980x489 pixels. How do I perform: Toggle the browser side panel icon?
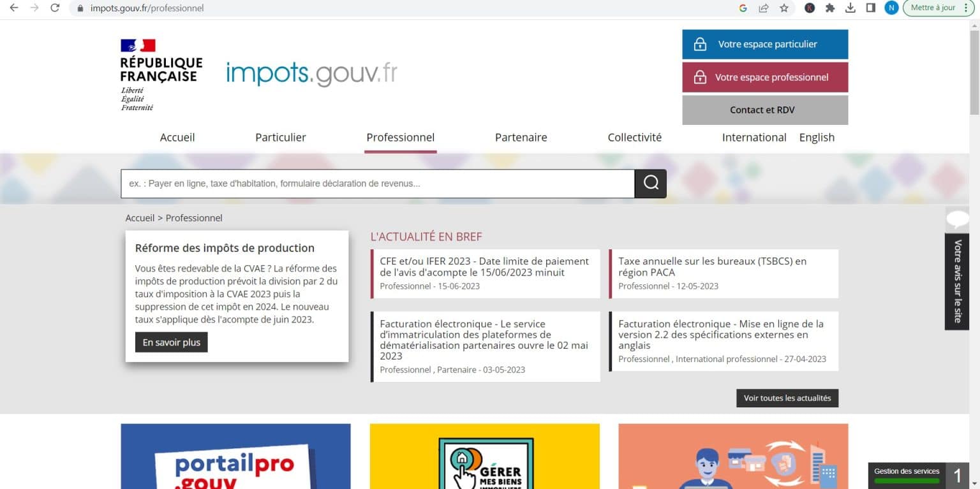(x=870, y=8)
